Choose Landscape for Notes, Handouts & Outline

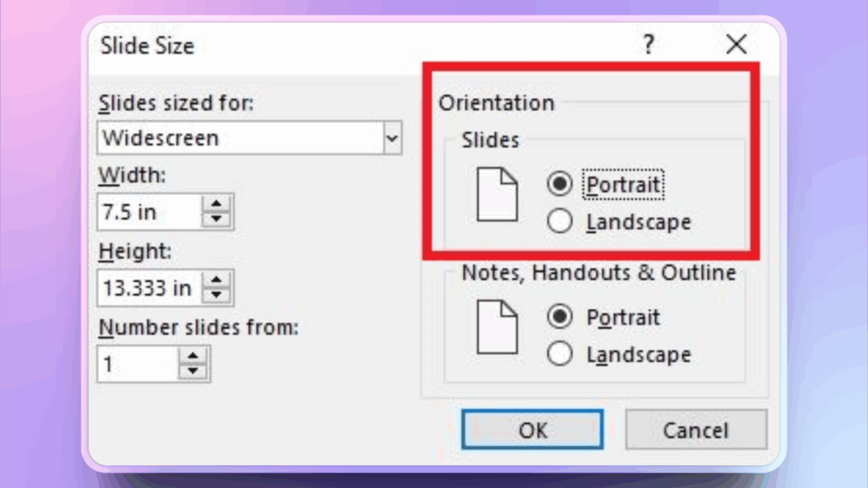tap(560, 354)
